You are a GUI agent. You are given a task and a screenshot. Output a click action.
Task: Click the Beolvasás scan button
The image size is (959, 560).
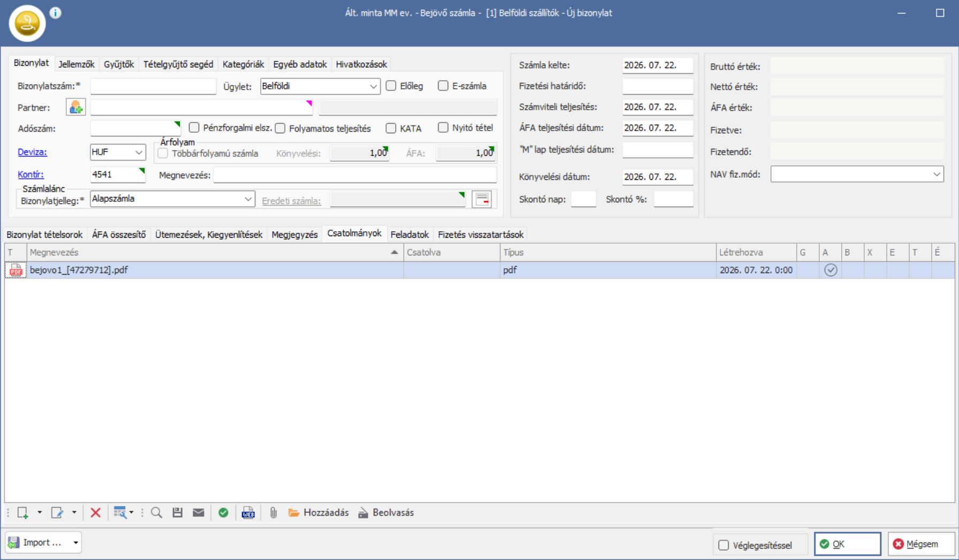coord(386,513)
